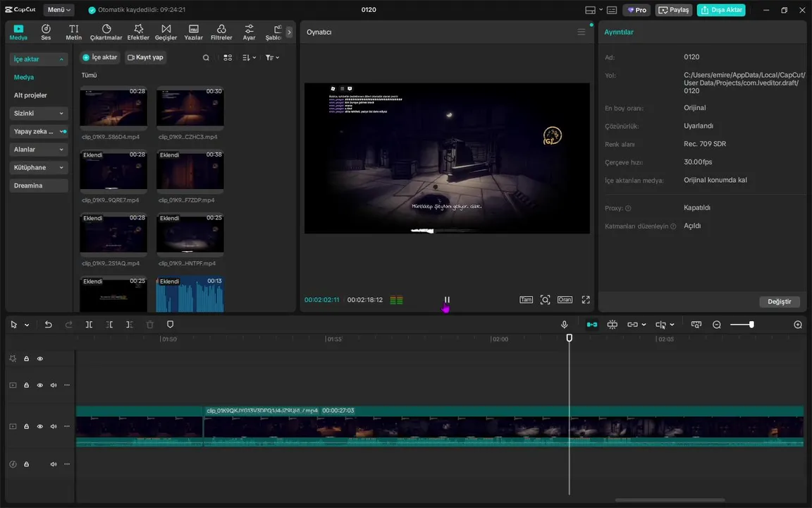Image resolution: width=812 pixels, height=508 pixels.
Task: Zoom in the timeline with plus magnifier
Action: (797, 325)
